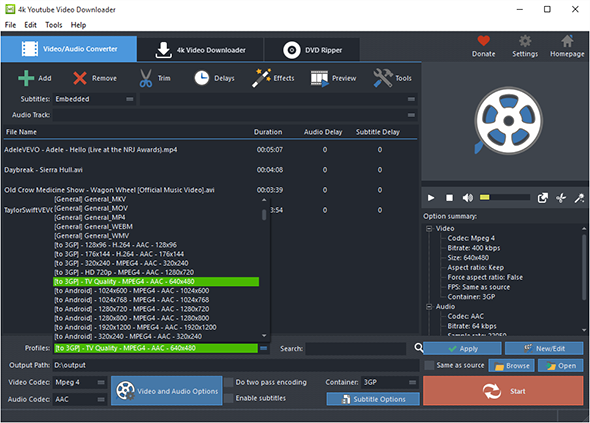
Task: Open the Audio Track dropdown
Action: 235,115
